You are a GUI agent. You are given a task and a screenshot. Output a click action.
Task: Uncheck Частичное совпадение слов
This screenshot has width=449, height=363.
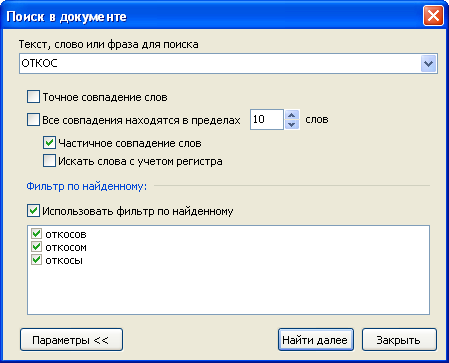(49, 143)
